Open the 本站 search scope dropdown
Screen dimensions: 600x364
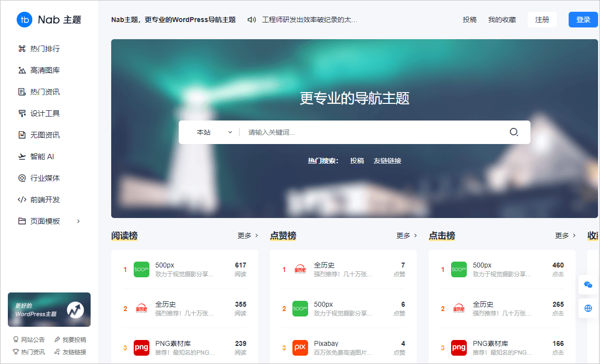(214, 132)
